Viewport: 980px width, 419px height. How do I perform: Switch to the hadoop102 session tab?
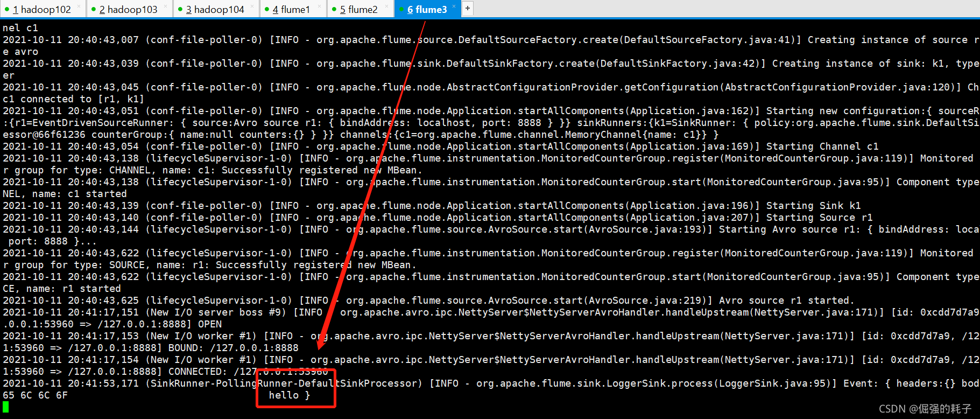coord(42,9)
